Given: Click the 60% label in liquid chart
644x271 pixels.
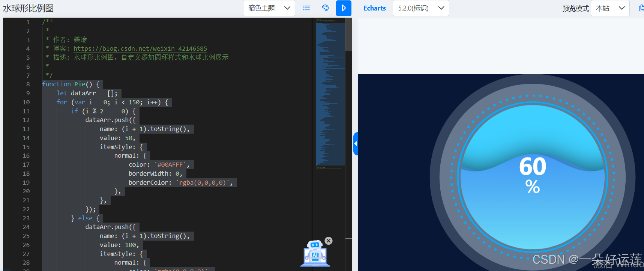Looking at the screenshot, I should pos(533,176).
